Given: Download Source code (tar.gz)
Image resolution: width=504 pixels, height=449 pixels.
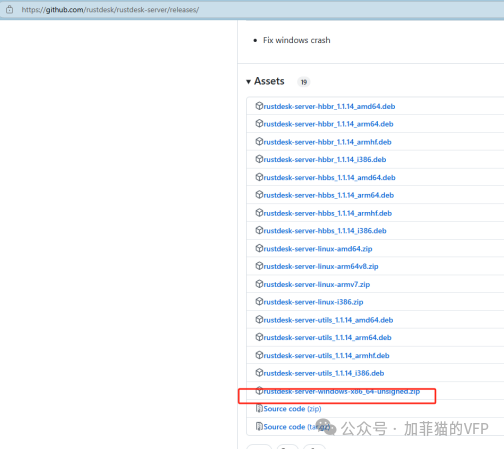Looking at the screenshot, I should [297, 427].
